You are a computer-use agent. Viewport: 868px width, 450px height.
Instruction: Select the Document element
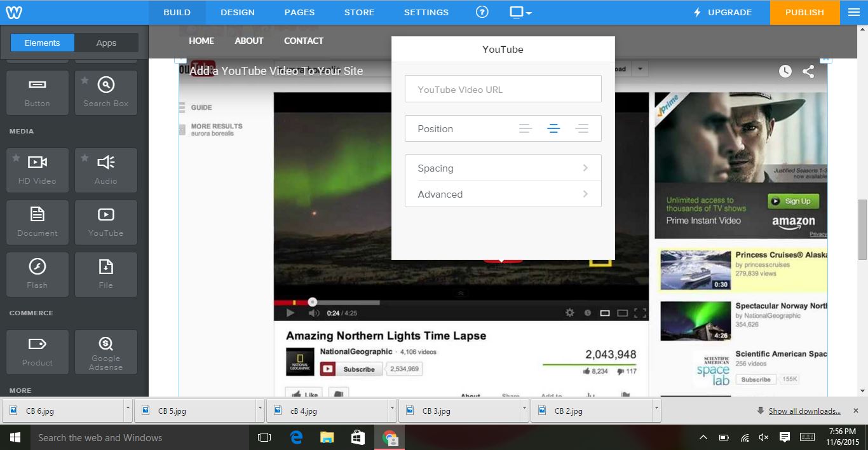(37, 222)
